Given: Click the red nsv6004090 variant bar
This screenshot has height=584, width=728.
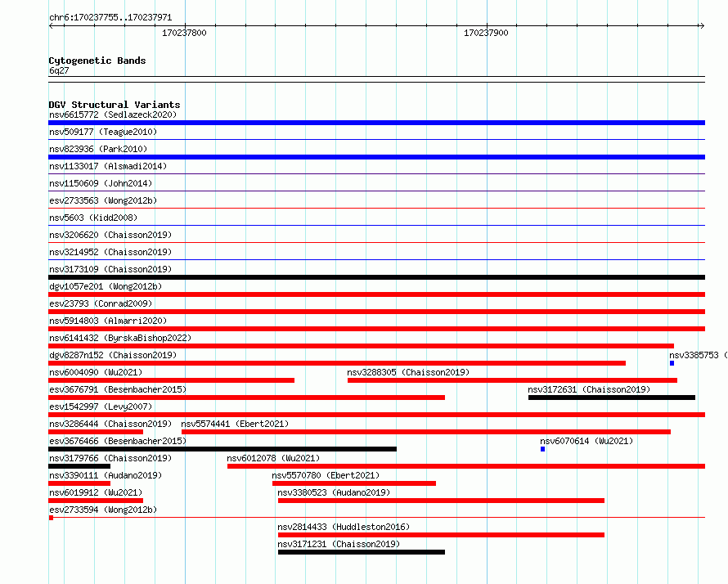Looking at the screenshot, I should pos(171,380).
